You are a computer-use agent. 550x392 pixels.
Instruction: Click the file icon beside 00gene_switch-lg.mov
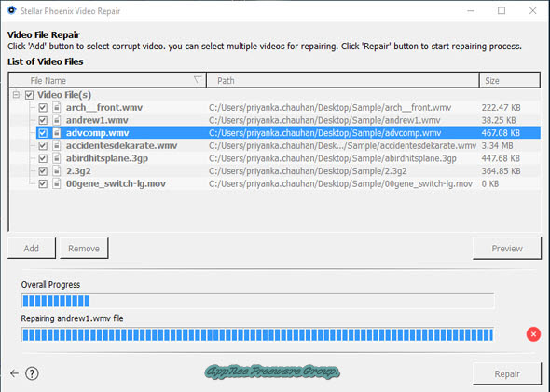click(57, 183)
